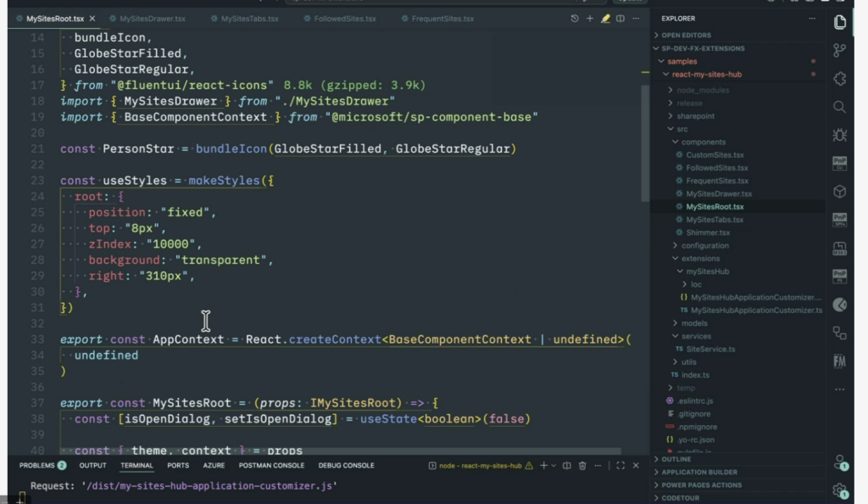
Task: Open Explorer panel more actions ellipsis
Action: coord(812,19)
